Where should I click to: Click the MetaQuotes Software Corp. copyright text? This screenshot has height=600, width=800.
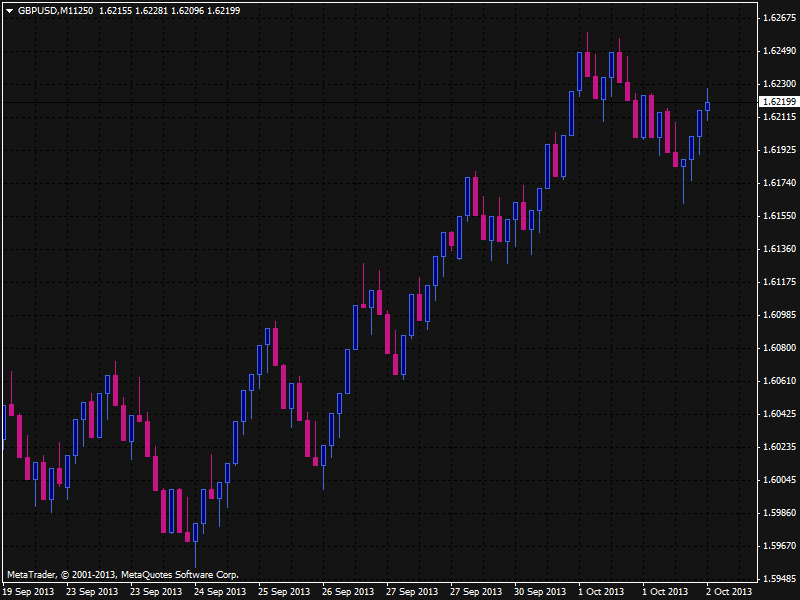click(180, 575)
